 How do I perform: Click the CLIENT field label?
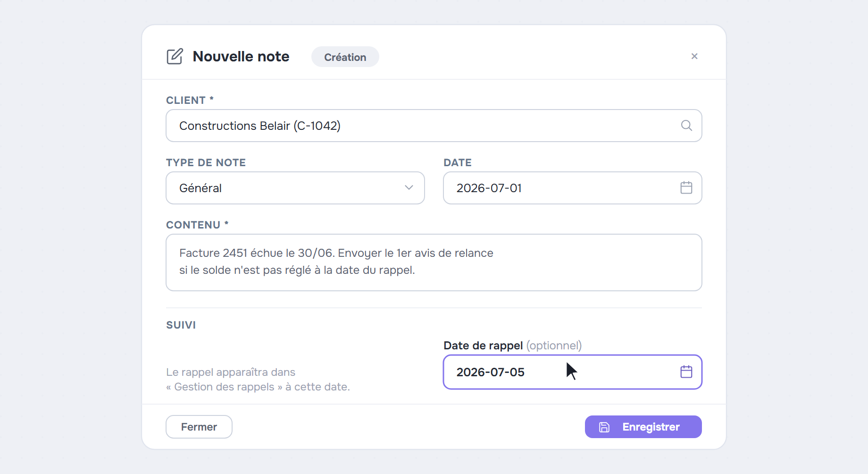pyautogui.click(x=190, y=100)
